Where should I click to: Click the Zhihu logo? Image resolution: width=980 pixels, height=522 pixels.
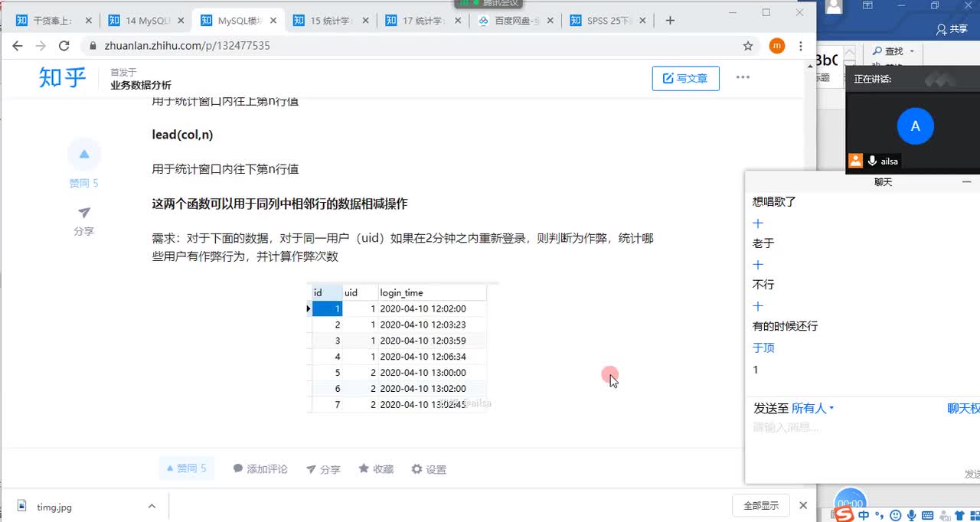[x=63, y=77]
